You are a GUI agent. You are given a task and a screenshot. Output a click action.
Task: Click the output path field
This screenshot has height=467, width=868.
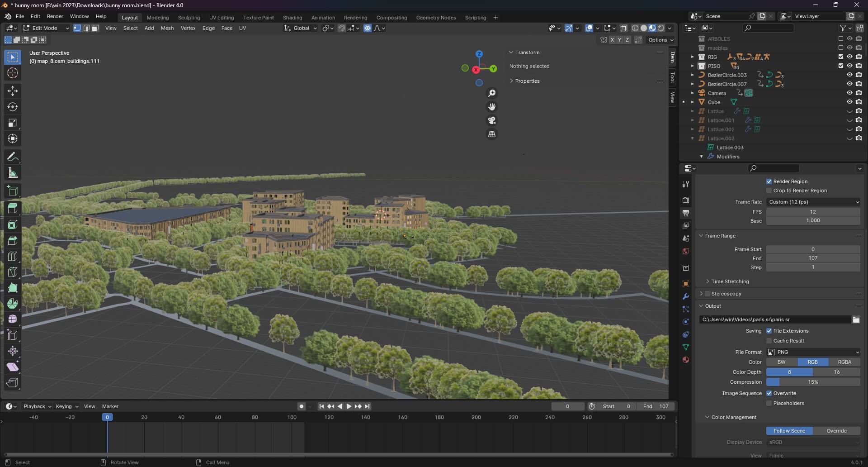[775, 319]
